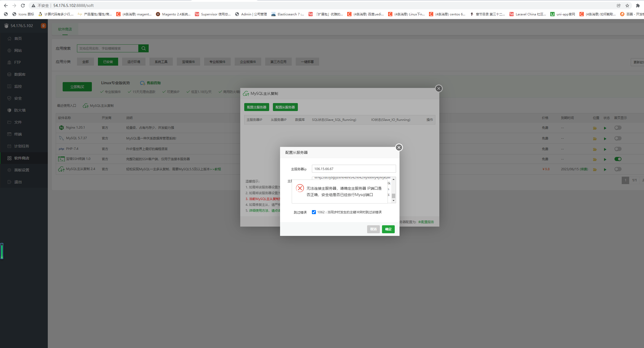Screen dimensions: 644x348
Task: Click in the 应用搜索 search field
Action: point(108,48)
